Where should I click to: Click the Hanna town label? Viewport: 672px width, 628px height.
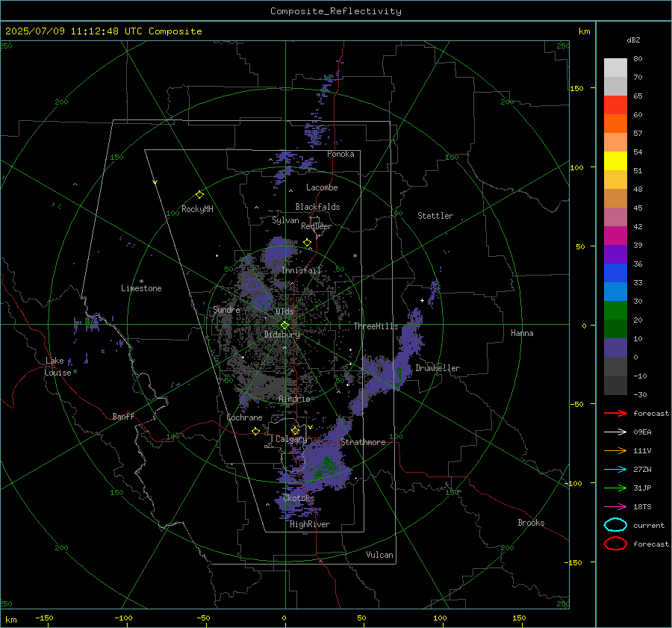coord(522,333)
